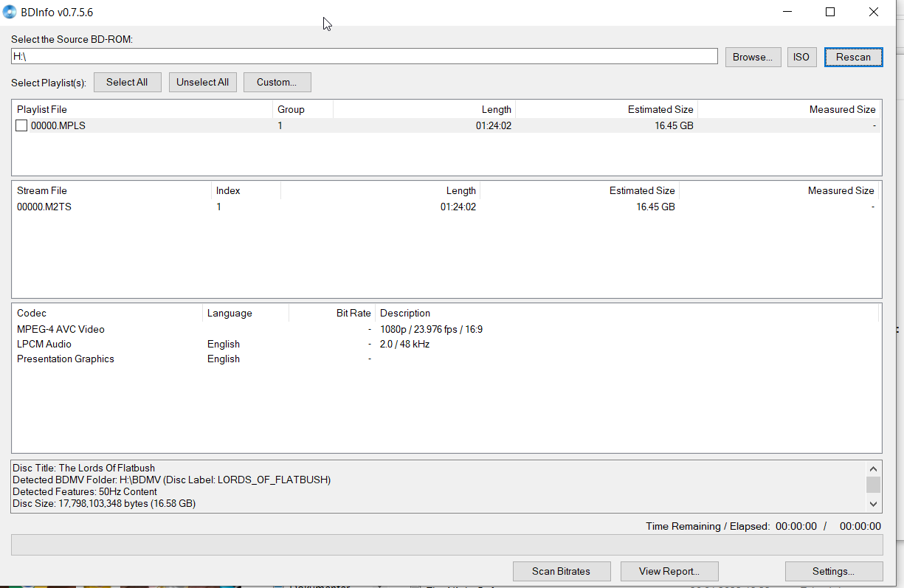This screenshot has width=904, height=588.
Task: Click the Detected BDMV Folder line
Action: pyautogui.click(x=171, y=480)
